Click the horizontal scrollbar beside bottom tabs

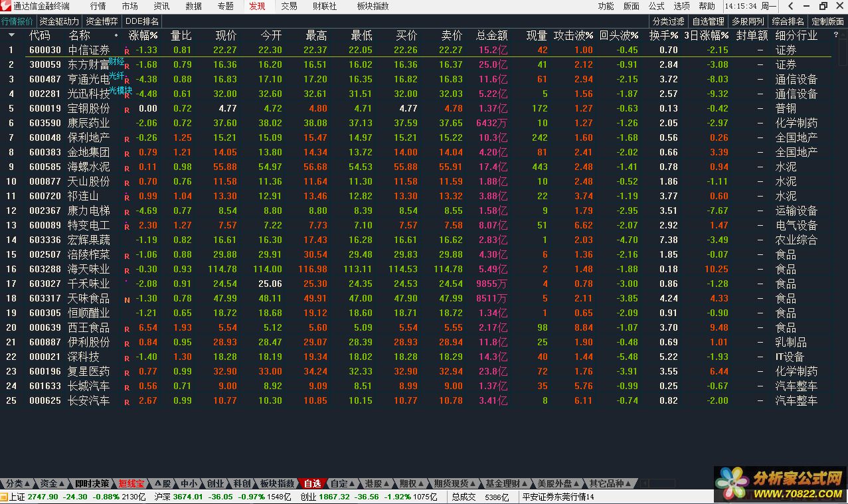point(657,483)
